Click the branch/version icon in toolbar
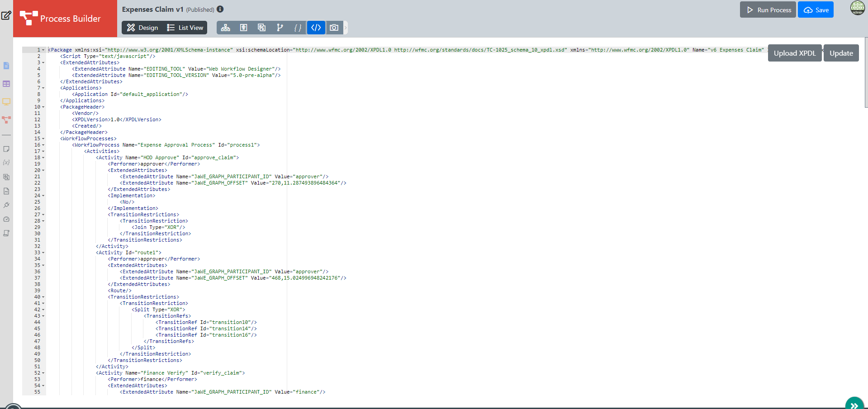868x409 pixels. click(280, 28)
